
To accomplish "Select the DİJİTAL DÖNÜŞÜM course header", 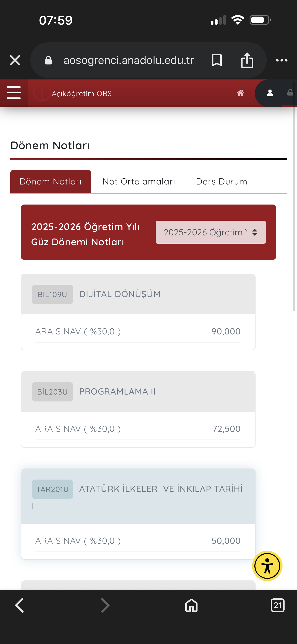I will 138,294.
